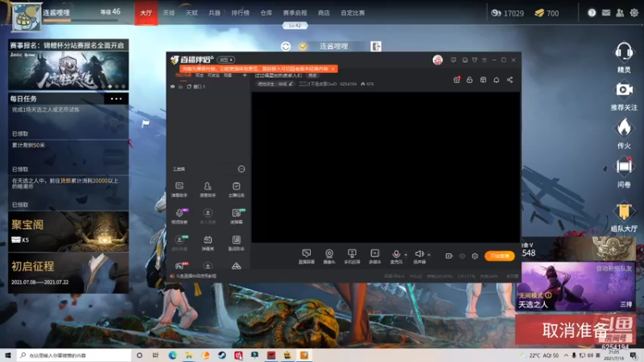Viewport: 644px width, 362px height.
Task: Collapse the 工具箱 toolbox panel
Action: point(241,169)
